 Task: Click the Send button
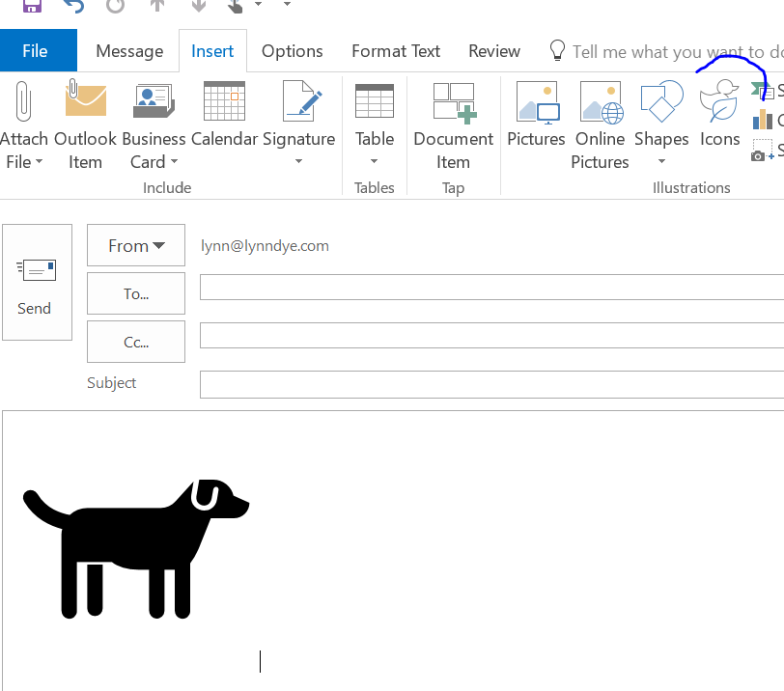35,283
